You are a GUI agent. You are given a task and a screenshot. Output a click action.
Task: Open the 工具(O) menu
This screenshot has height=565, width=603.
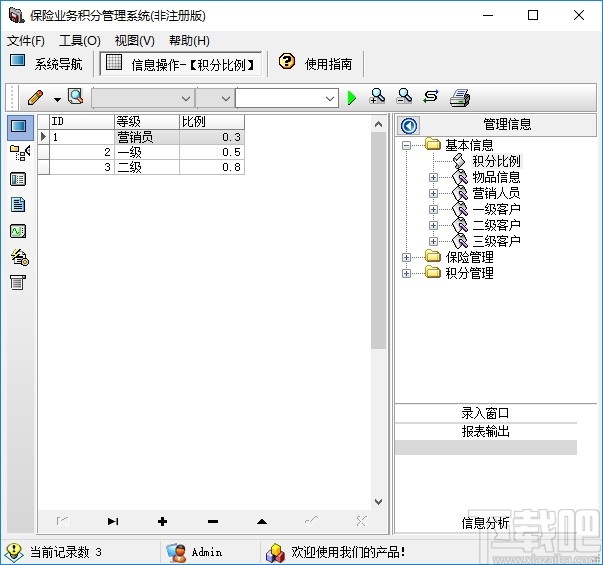pyautogui.click(x=80, y=41)
